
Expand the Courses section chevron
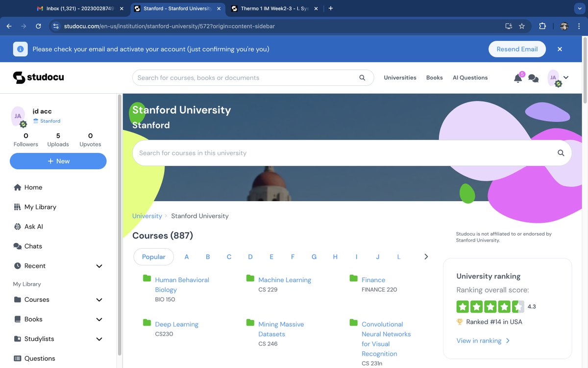99,300
